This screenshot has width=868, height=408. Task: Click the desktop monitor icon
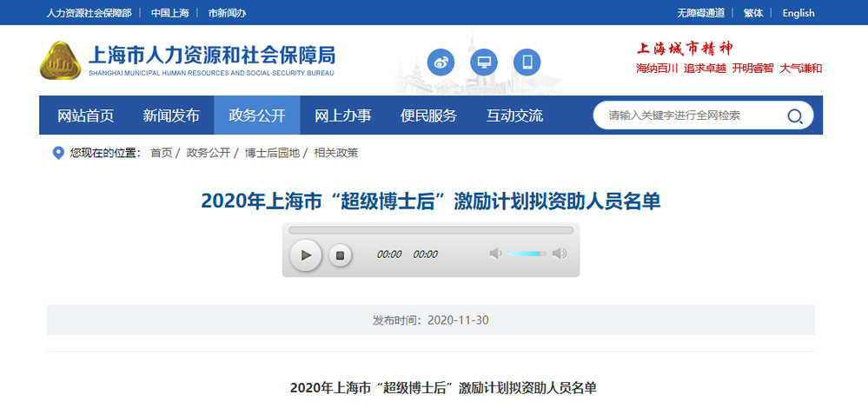(484, 63)
